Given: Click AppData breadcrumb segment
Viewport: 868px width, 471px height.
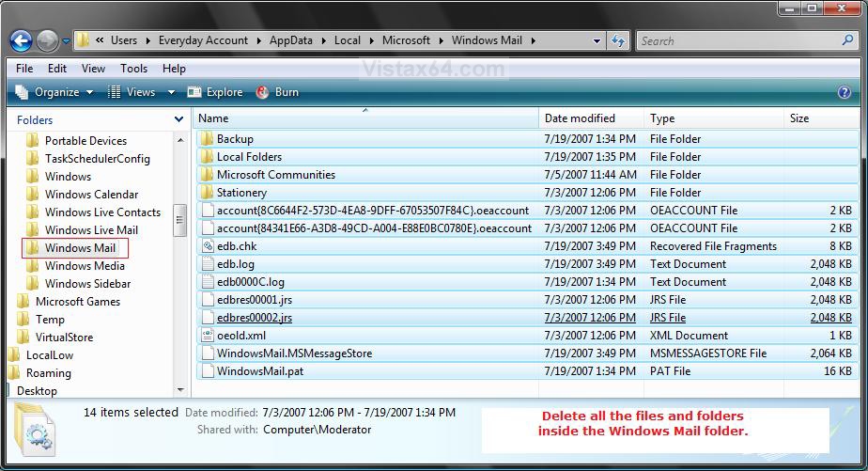Looking at the screenshot, I should [x=290, y=40].
